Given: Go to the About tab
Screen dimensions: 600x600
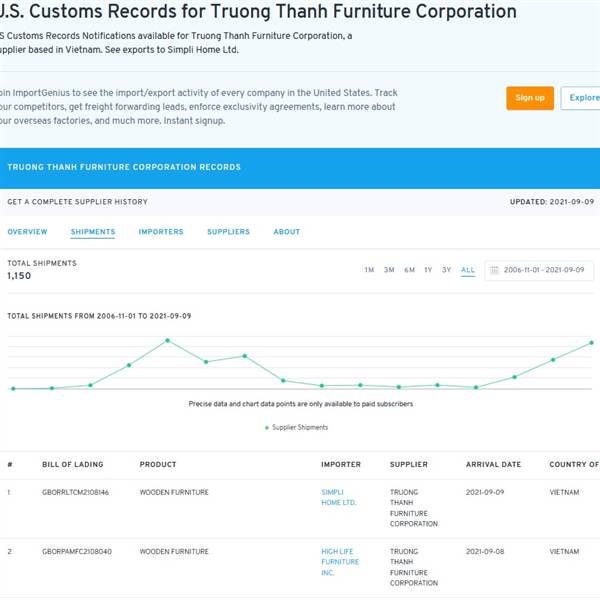Looking at the screenshot, I should 287,232.
